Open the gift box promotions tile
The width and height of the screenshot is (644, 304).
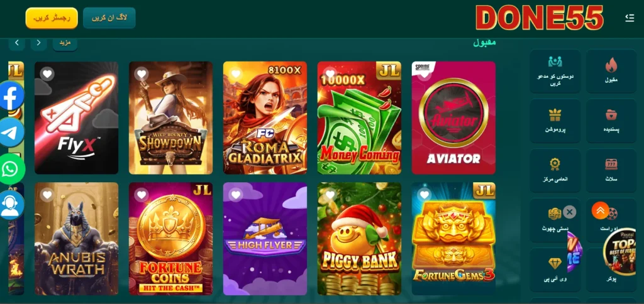(x=555, y=121)
